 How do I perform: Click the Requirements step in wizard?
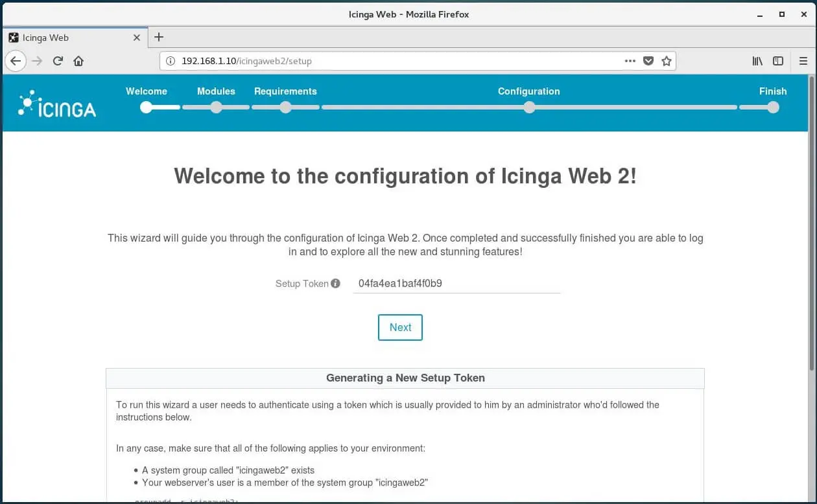tap(285, 91)
